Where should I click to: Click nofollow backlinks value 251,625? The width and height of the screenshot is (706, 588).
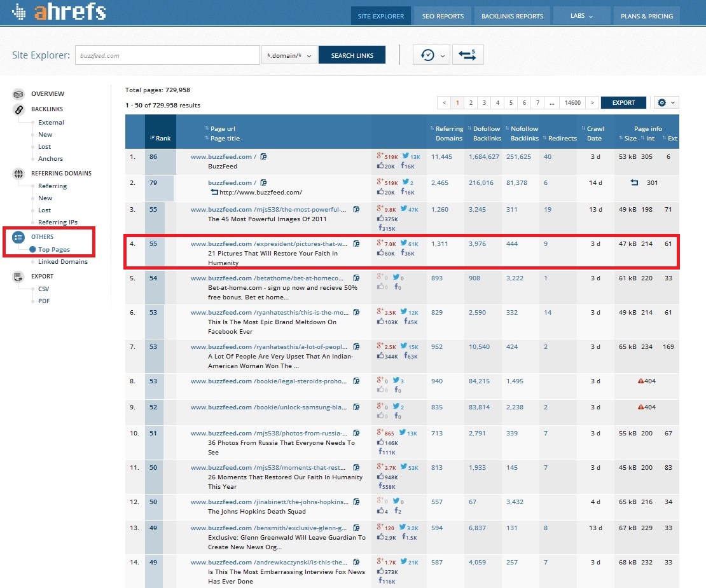(x=519, y=156)
